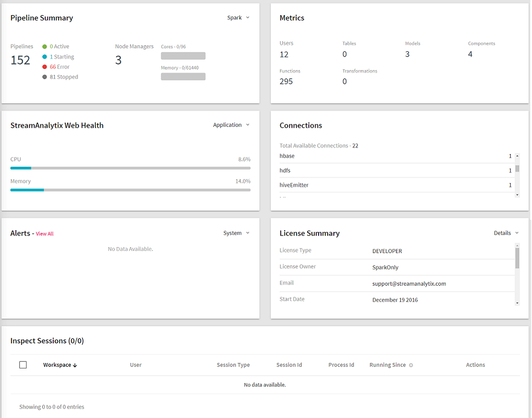532x418 pixels.
Task: Click the License Summary scroll-down arrow
Action: [x=517, y=303]
